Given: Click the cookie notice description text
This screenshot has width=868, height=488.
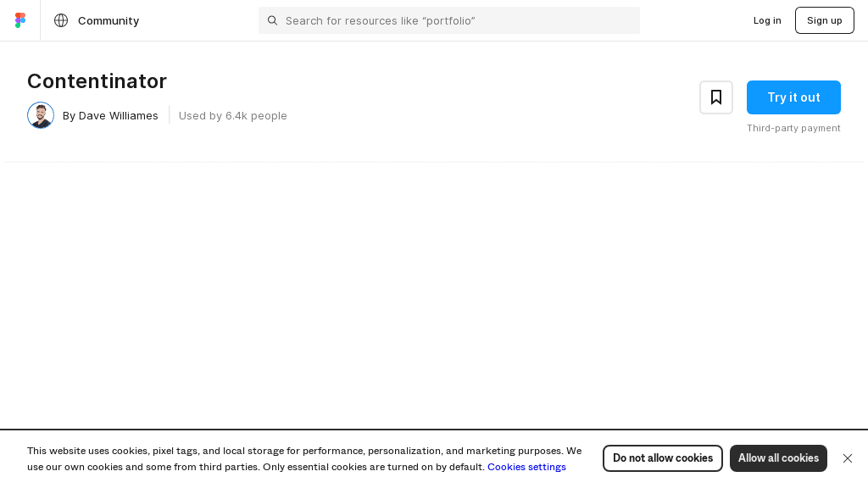Looking at the screenshot, I should 303,452.
